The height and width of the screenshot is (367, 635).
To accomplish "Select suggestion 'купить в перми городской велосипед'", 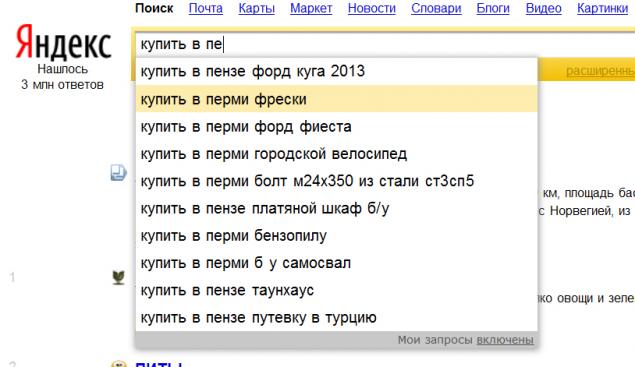I will (336, 154).
